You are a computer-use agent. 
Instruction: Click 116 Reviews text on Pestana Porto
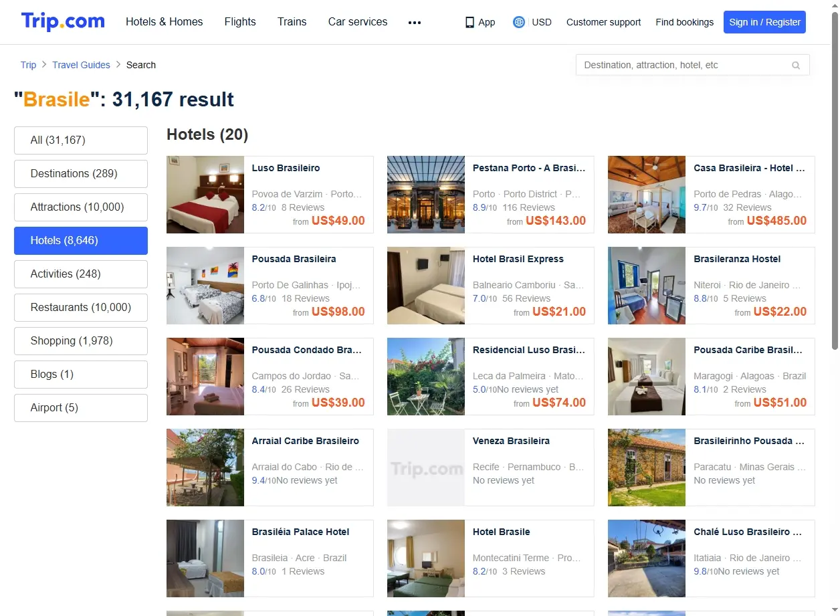(x=528, y=207)
